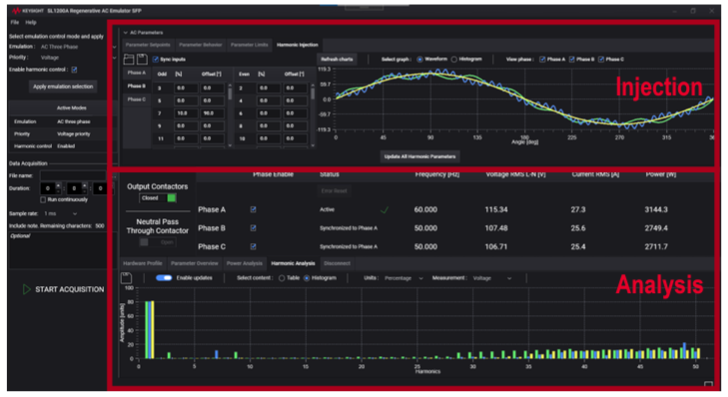Image resolution: width=728 pixels, height=397 pixels.
Task: Click the Update All Harmonic Parameters button
Action: (420, 156)
